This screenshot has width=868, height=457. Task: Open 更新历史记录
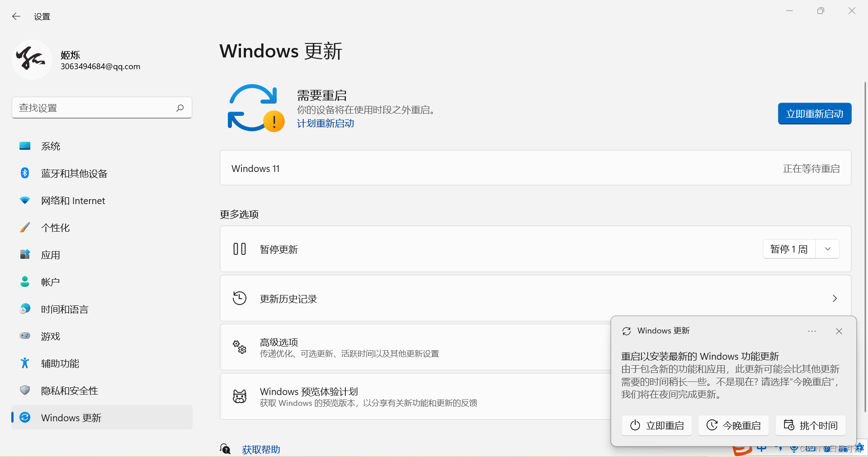coord(535,298)
